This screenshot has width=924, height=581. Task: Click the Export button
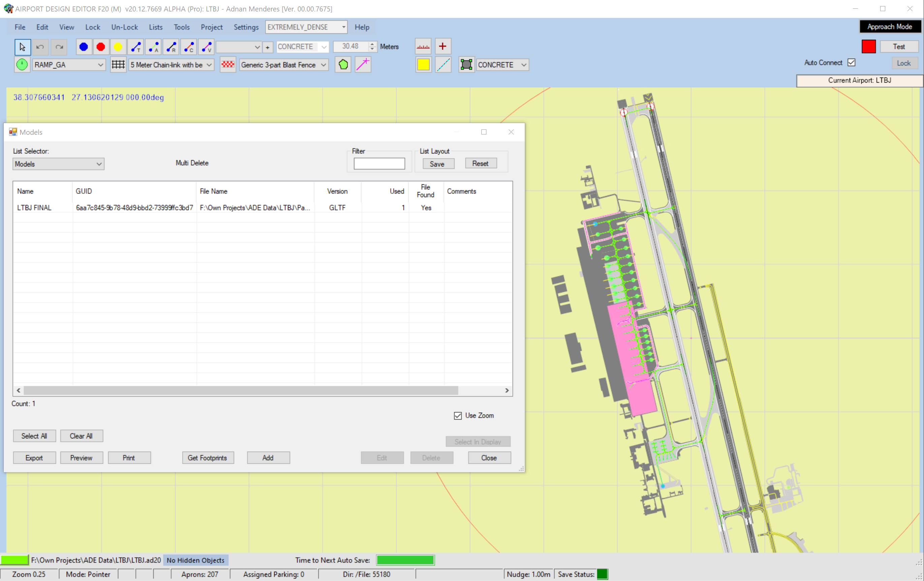34,458
